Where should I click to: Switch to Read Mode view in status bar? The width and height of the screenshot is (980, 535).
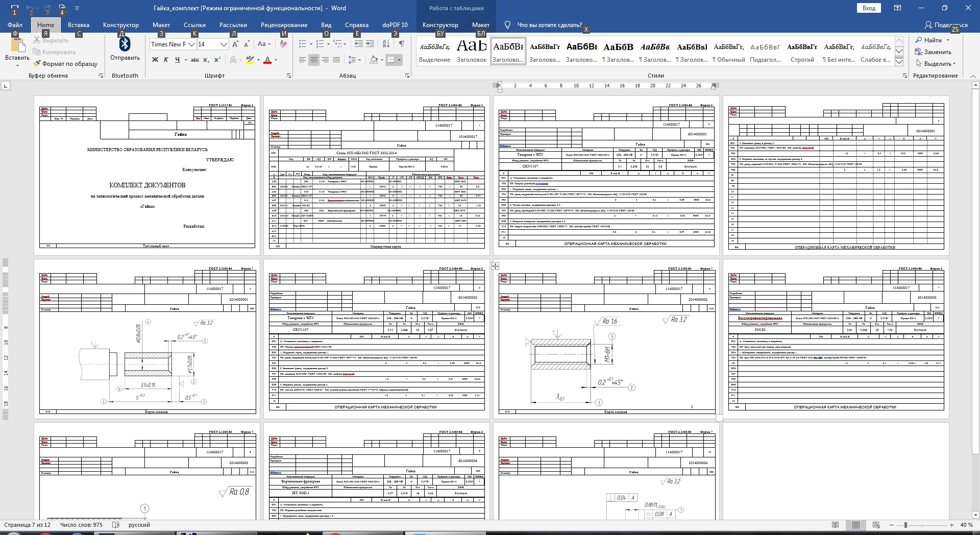point(836,525)
